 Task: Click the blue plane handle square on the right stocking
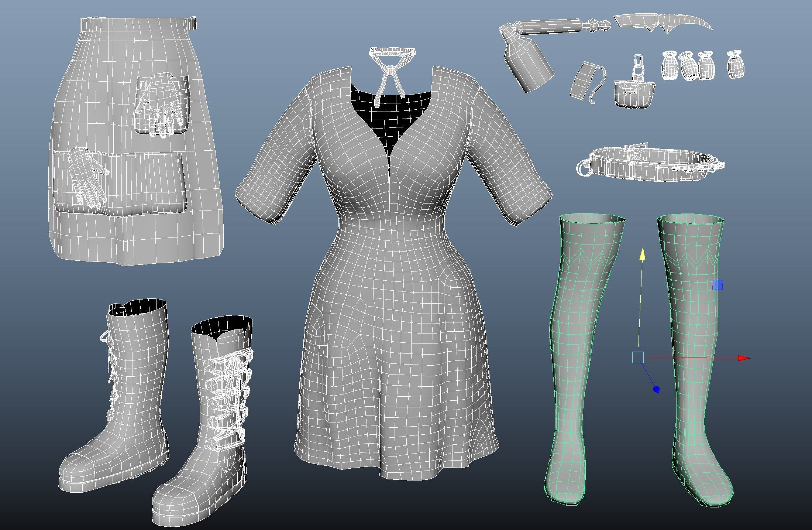pos(717,285)
